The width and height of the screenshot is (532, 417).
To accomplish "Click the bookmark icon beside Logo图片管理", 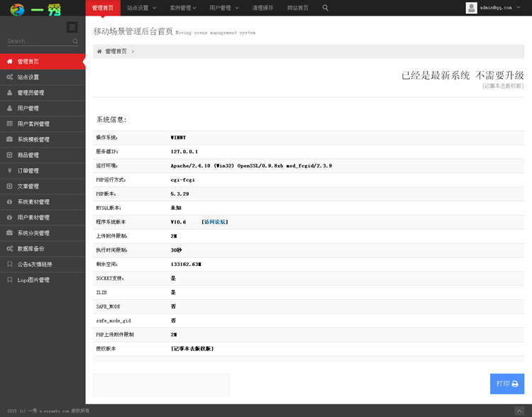I will [10, 280].
